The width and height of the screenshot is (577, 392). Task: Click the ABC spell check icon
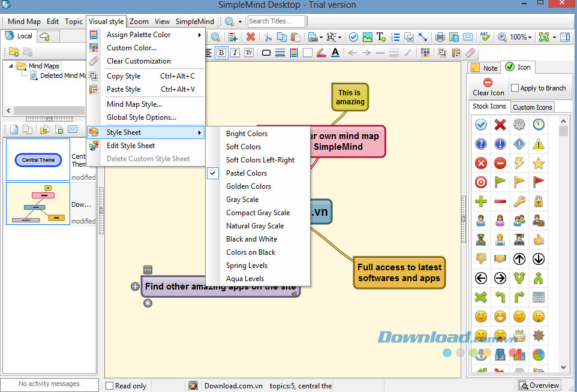[485, 37]
